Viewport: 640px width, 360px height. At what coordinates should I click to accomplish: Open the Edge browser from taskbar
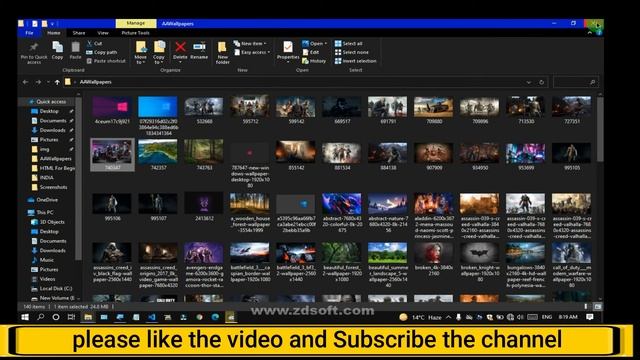pos(215,317)
